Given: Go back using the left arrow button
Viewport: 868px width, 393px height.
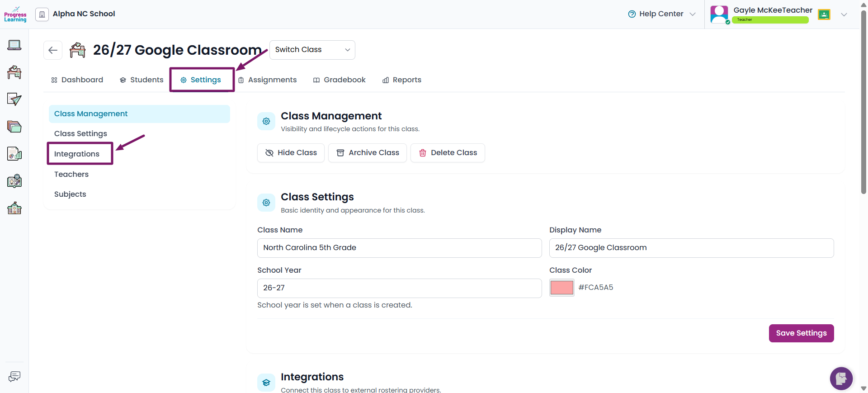Looking at the screenshot, I should (x=53, y=50).
